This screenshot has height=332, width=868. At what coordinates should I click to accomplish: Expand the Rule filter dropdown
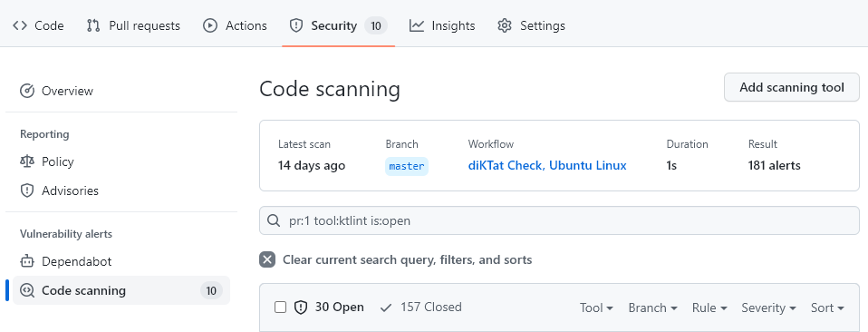(x=709, y=308)
